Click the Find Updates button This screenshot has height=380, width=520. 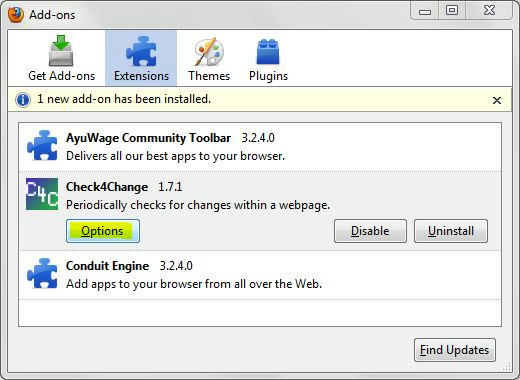click(455, 350)
